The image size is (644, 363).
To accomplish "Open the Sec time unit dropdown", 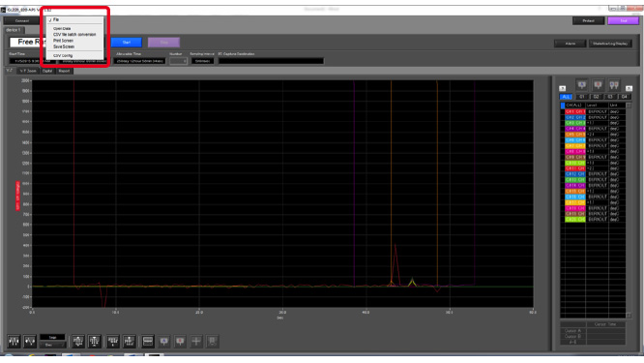I will coord(52,345).
